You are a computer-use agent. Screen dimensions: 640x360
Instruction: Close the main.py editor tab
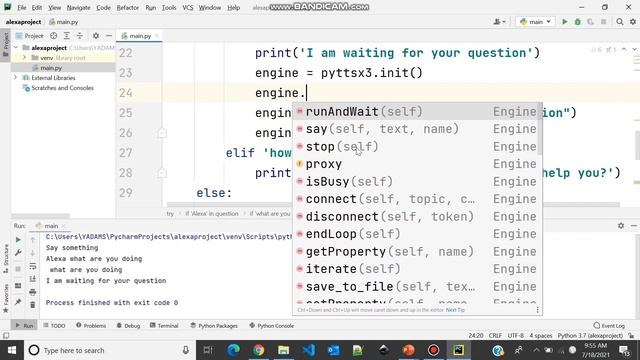click(156, 36)
